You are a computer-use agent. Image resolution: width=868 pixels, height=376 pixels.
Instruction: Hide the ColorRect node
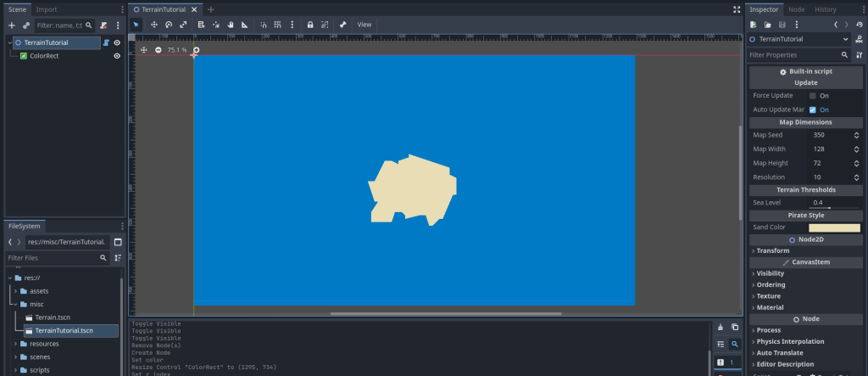pos(117,56)
